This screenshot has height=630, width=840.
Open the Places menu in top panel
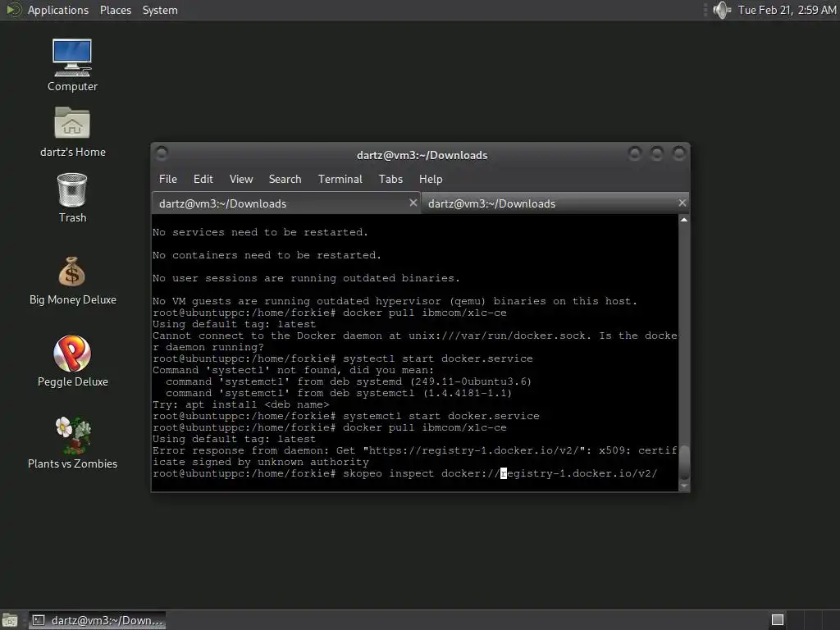click(115, 10)
